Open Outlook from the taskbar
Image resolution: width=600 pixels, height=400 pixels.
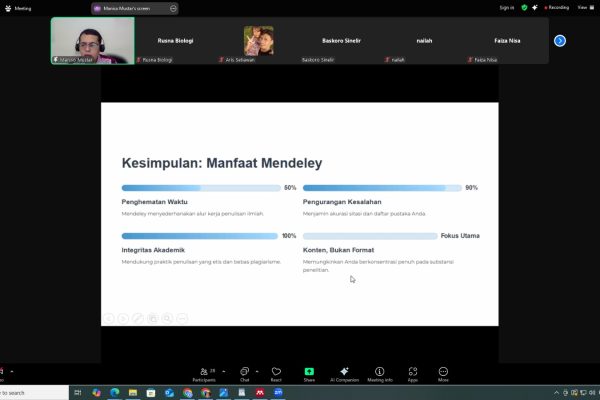(x=169, y=392)
